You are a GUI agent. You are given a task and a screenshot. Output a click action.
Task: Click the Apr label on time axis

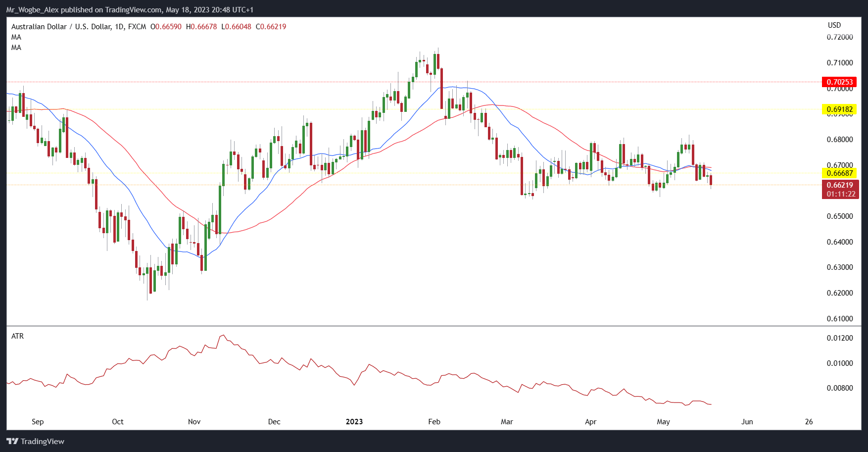point(590,422)
